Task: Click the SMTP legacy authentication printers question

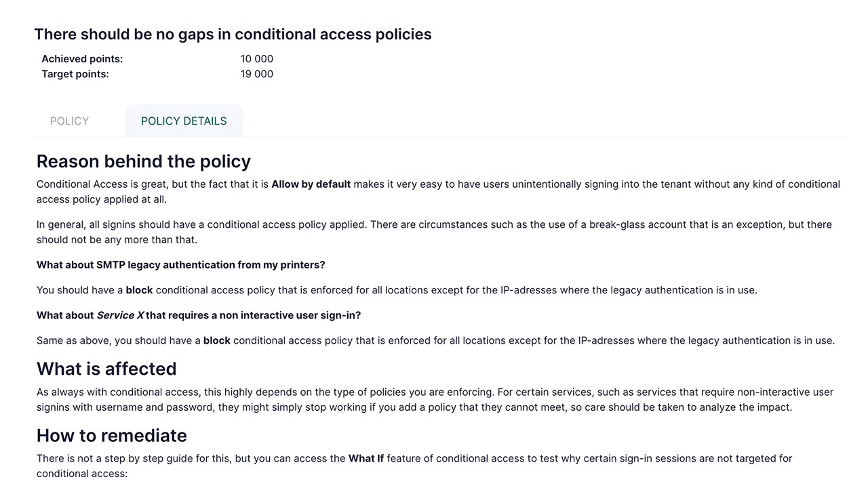Action: (x=180, y=265)
